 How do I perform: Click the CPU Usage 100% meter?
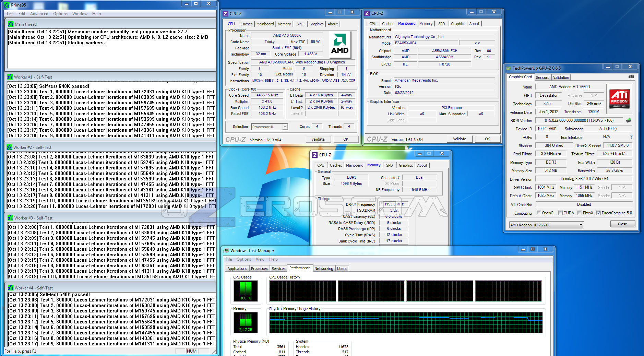(x=246, y=291)
